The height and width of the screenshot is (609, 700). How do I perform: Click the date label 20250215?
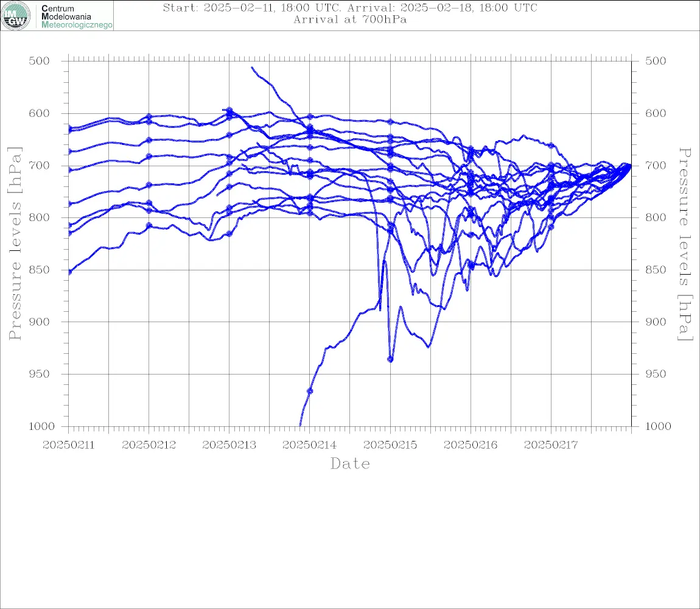pyautogui.click(x=390, y=445)
